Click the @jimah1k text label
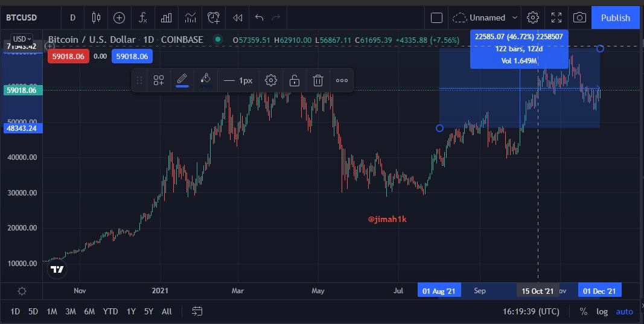Screen dimensions: 644x324 click(387, 219)
